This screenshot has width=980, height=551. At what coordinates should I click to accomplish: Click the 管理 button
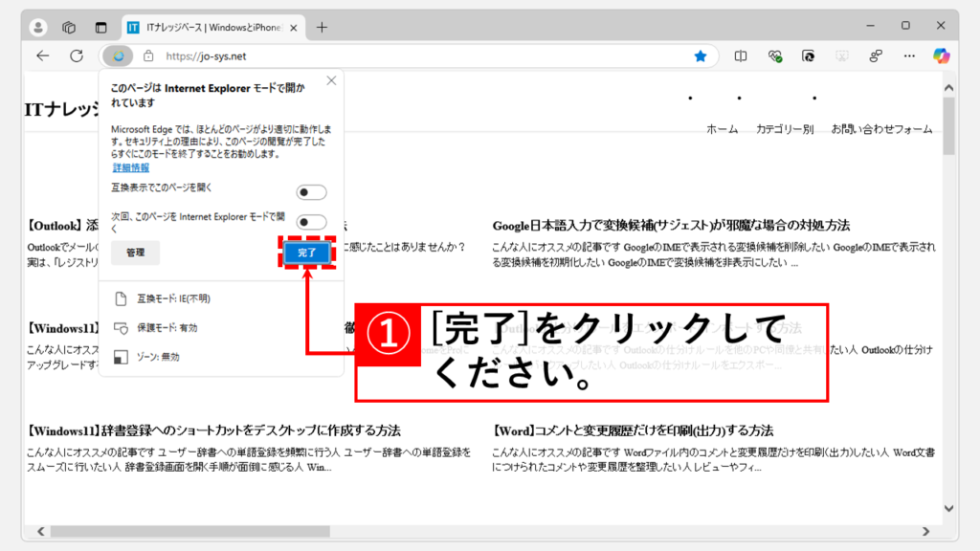click(135, 253)
